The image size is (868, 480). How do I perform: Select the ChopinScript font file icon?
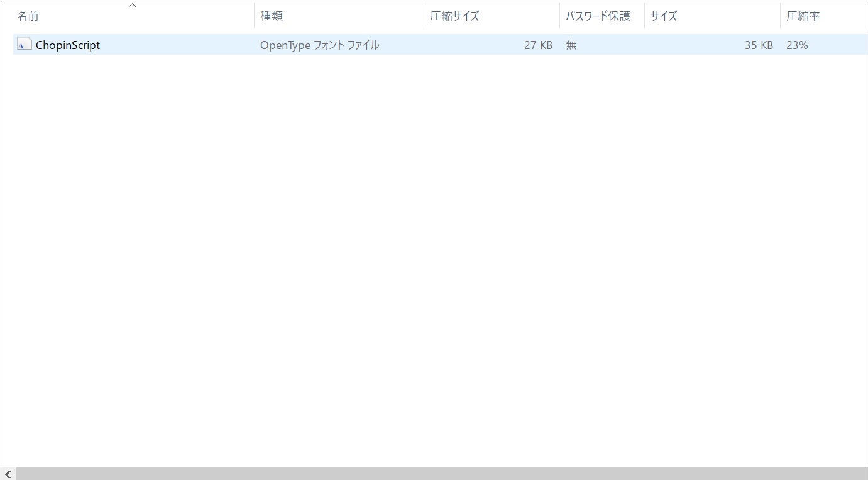click(x=25, y=45)
